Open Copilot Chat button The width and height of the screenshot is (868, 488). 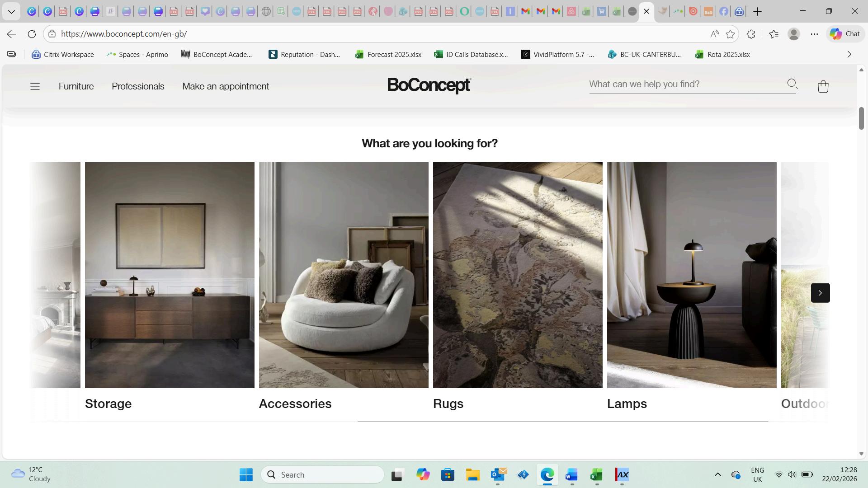coord(844,34)
